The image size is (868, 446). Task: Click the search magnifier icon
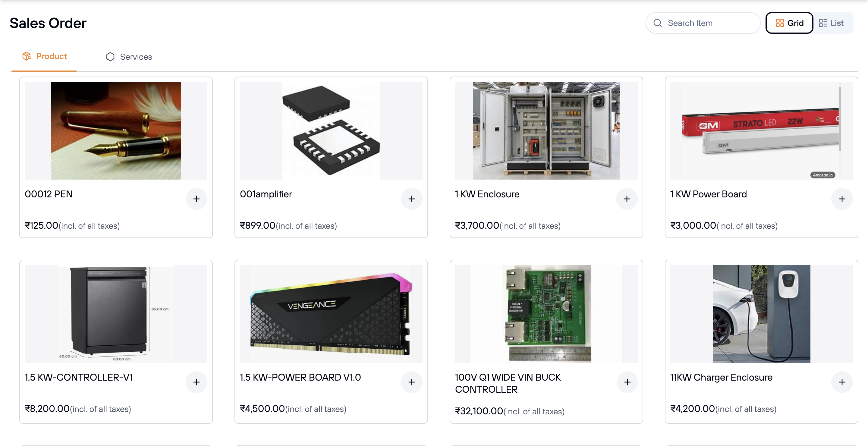coord(657,23)
